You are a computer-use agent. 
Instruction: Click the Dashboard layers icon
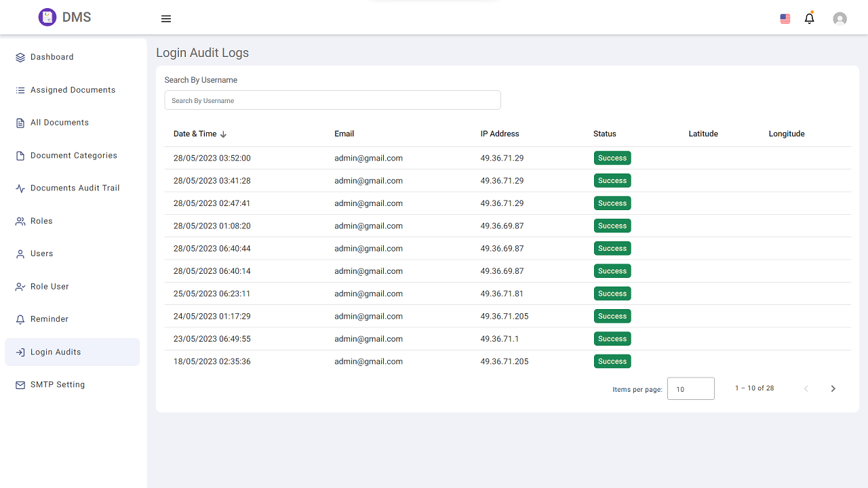click(20, 58)
